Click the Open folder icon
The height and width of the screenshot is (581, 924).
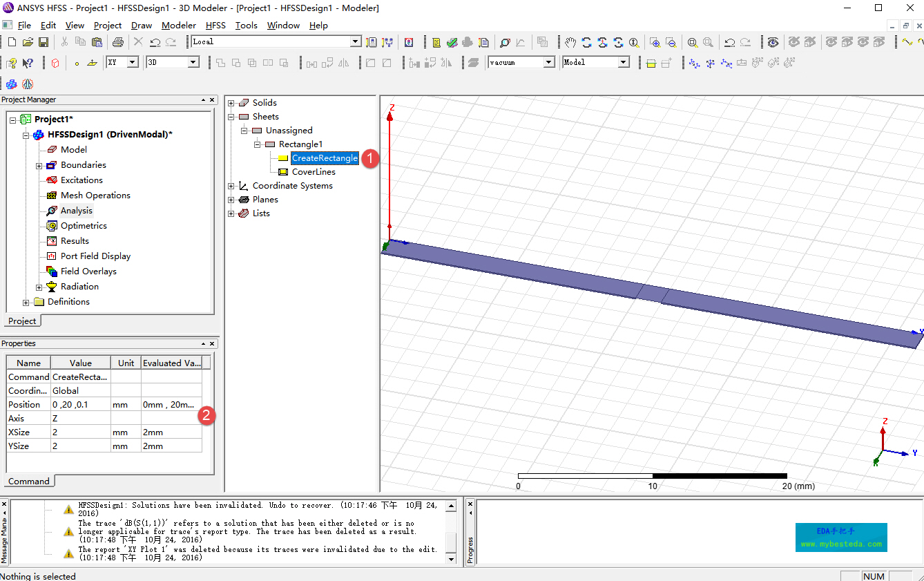(28, 42)
